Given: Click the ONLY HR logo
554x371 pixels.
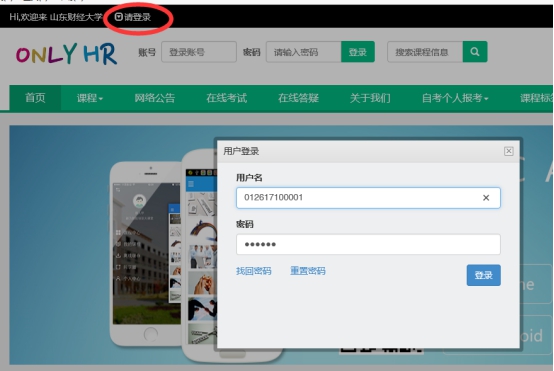Looking at the screenshot, I should [x=66, y=54].
